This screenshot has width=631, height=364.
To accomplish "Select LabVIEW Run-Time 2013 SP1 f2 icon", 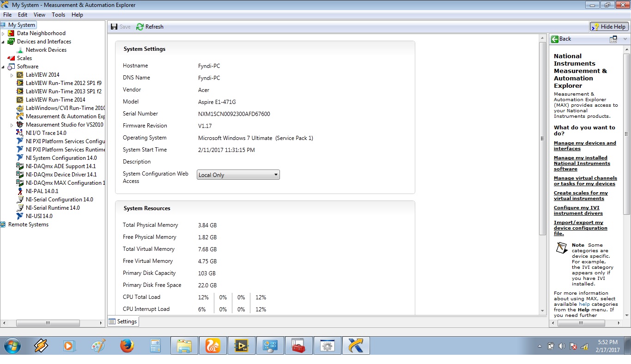I will (20, 91).
